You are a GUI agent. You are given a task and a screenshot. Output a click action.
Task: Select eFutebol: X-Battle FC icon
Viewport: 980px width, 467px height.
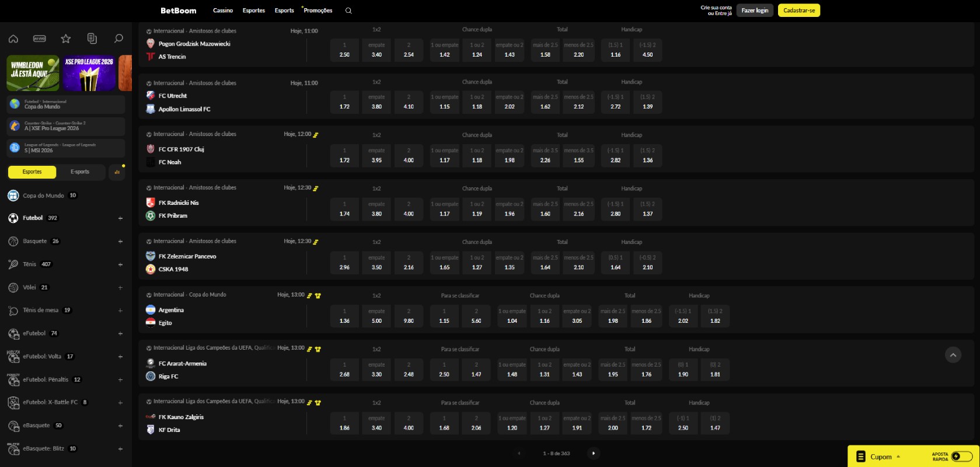(13, 403)
